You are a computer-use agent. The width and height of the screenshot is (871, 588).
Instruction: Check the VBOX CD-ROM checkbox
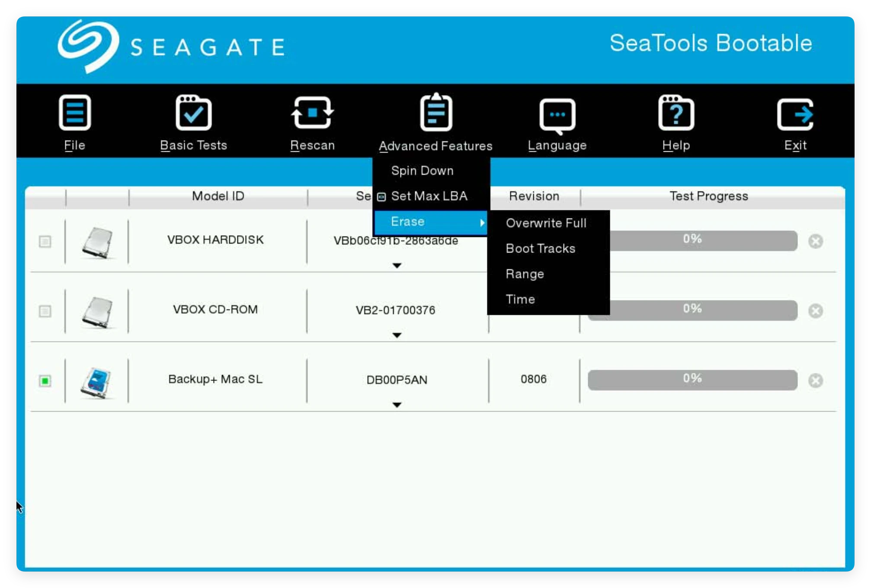[x=45, y=311]
